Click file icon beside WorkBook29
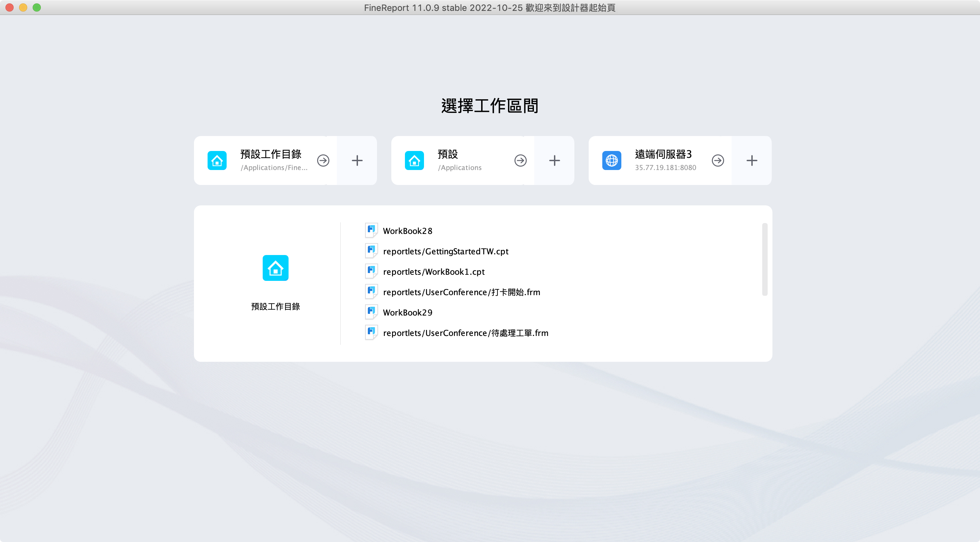Viewport: 980px width, 542px height. tap(371, 312)
